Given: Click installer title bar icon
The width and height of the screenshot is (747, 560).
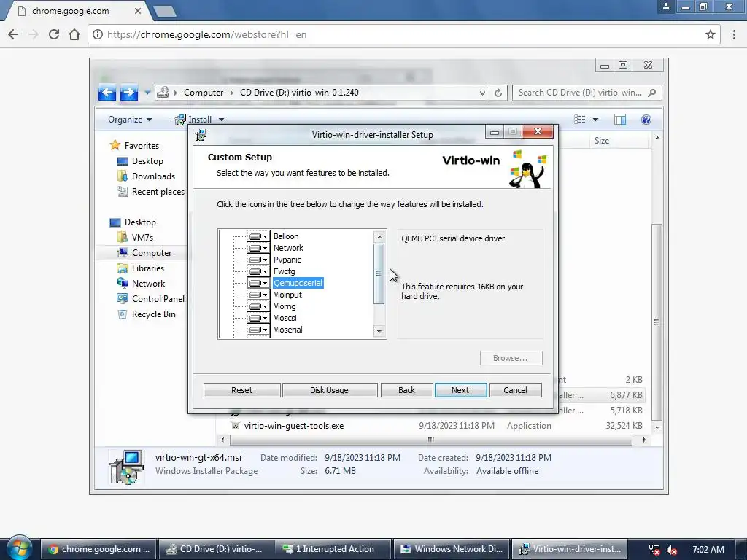Looking at the screenshot, I should (x=201, y=135).
